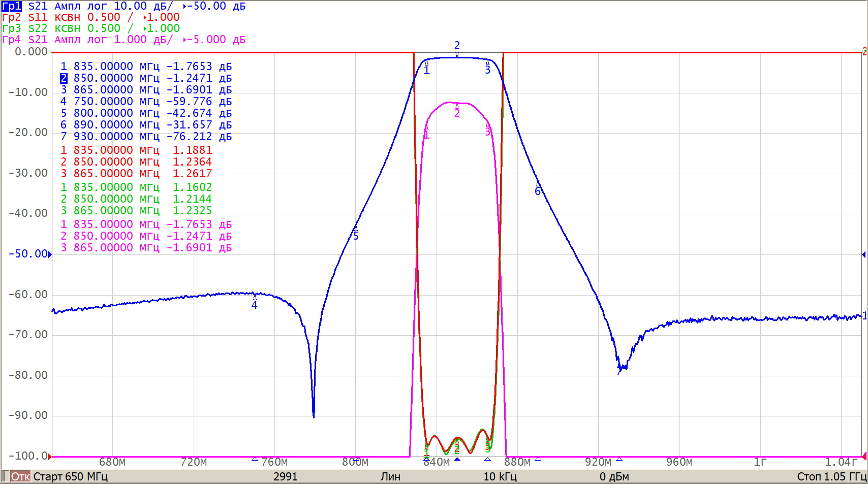Open the Гр4 magenta trace label
This screenshot has height=484, width=868.
pyautogui.click(x=12, y=40)
